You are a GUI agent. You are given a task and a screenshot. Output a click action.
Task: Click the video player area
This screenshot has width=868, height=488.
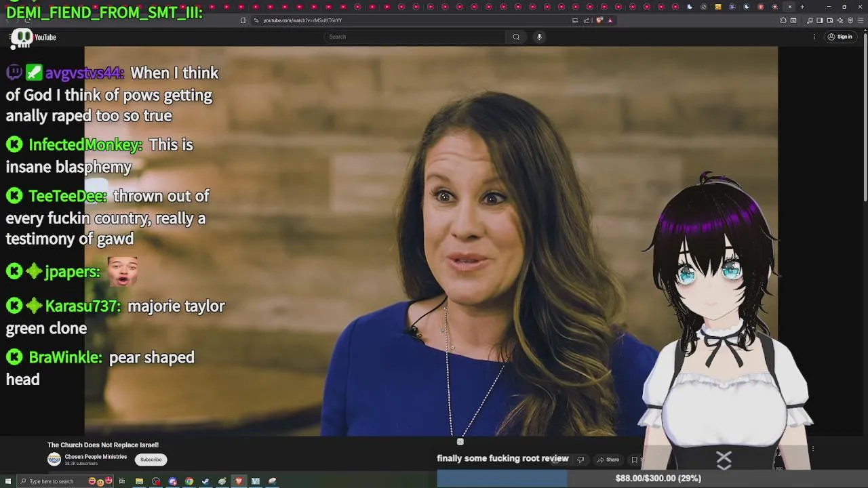pos(431,241)
